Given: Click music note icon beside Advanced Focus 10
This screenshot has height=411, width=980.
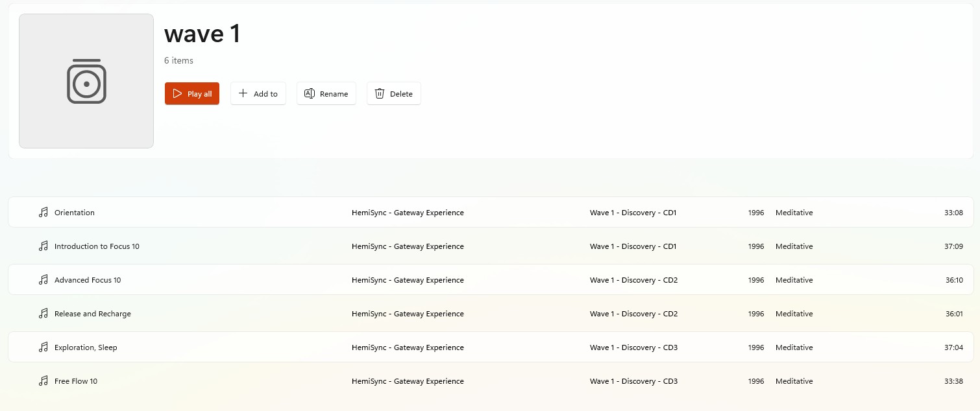Looking at the screenshot, I should pos(43,279).
